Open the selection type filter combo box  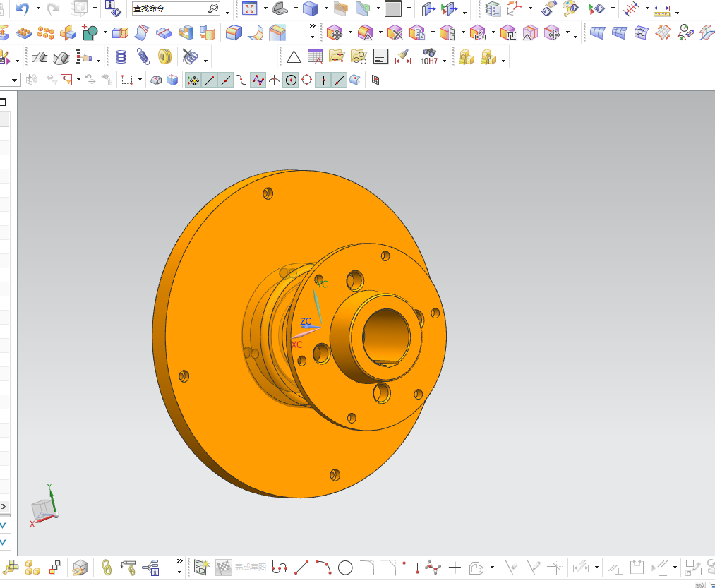coord(10,80)
